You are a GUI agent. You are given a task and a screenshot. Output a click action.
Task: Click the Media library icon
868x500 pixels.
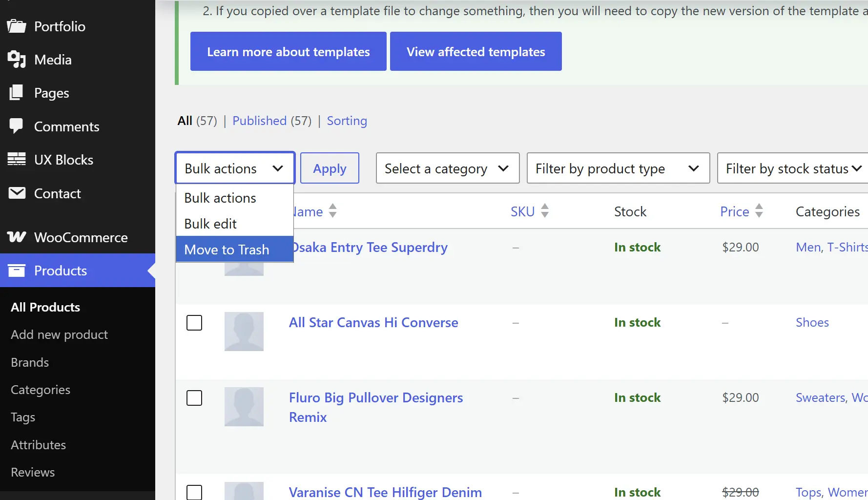tap(17, 60)
